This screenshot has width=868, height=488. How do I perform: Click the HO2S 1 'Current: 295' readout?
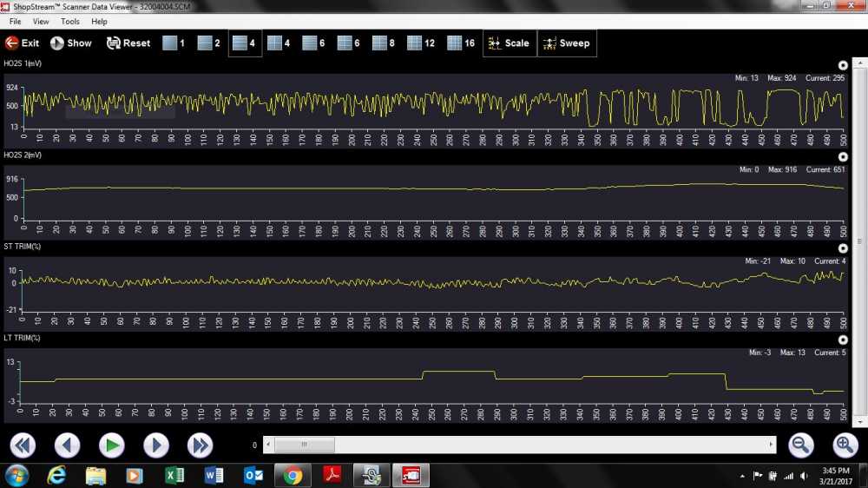825,78
